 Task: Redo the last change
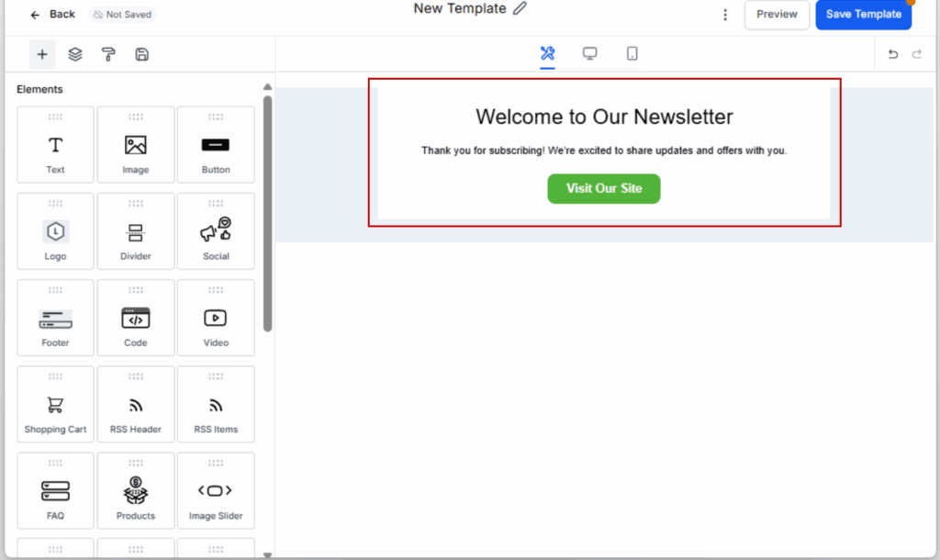[x=917, y=54]
